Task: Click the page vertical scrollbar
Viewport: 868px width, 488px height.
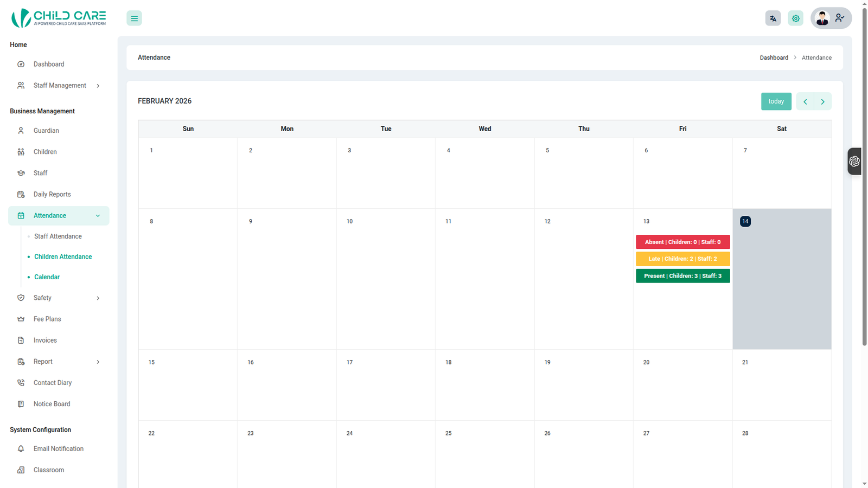Action: [x=864, y=176]
